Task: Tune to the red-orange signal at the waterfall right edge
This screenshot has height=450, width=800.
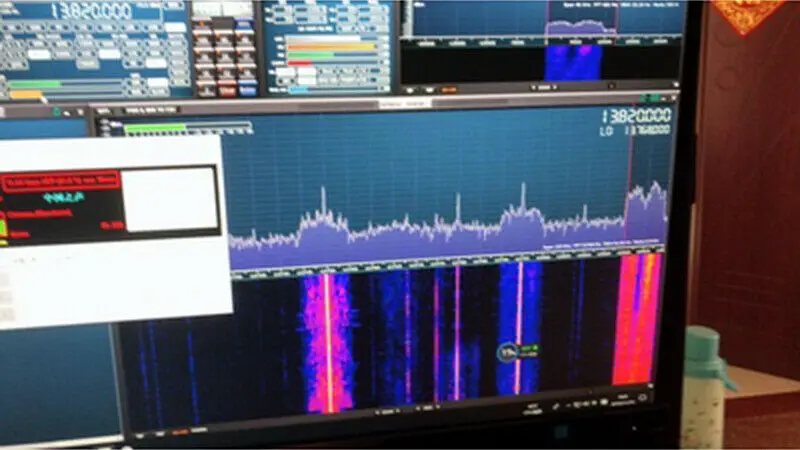Action: coord(638,319)
